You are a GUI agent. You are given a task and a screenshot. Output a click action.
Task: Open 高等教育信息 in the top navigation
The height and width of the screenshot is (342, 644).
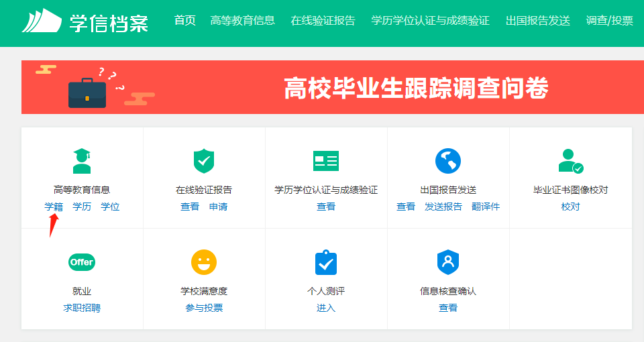tap(242, 20)
